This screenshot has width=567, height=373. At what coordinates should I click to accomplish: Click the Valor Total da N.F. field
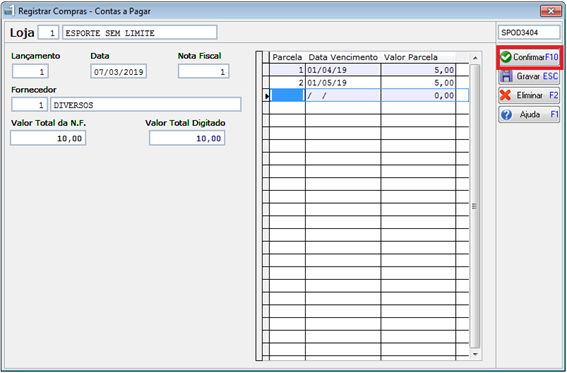48,138
